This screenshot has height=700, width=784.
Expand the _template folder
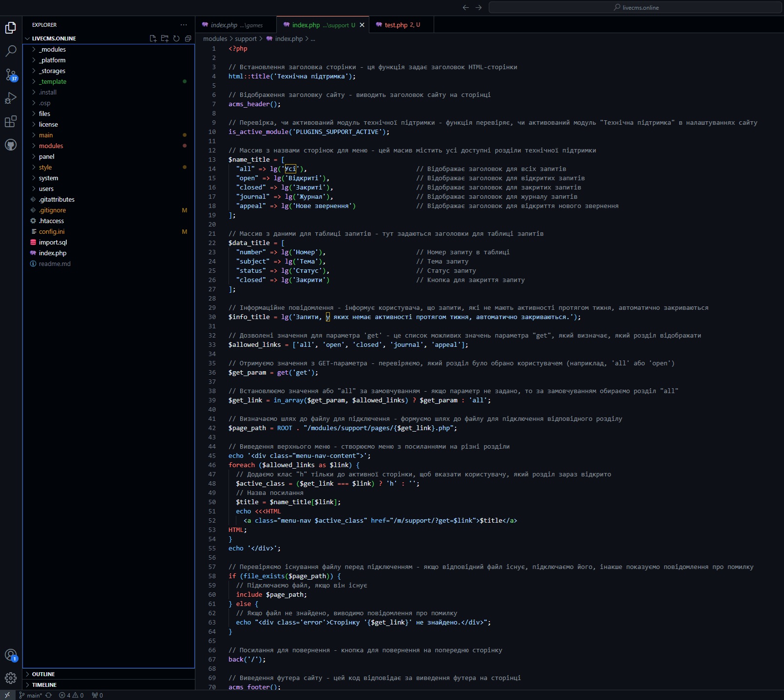[x=53, y=81]
